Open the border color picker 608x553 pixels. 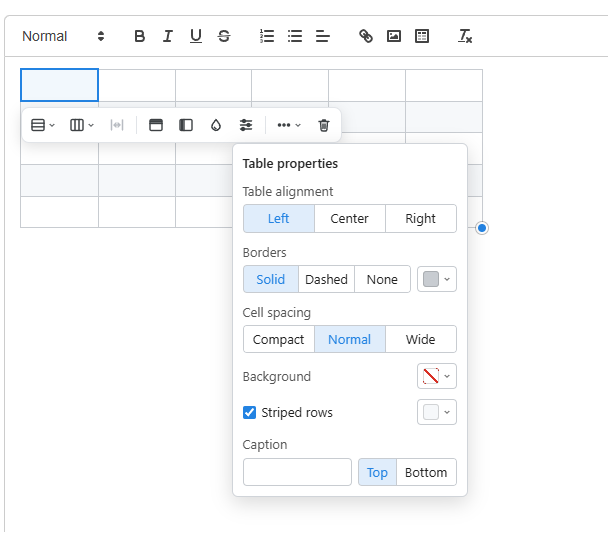coord(437,279)
